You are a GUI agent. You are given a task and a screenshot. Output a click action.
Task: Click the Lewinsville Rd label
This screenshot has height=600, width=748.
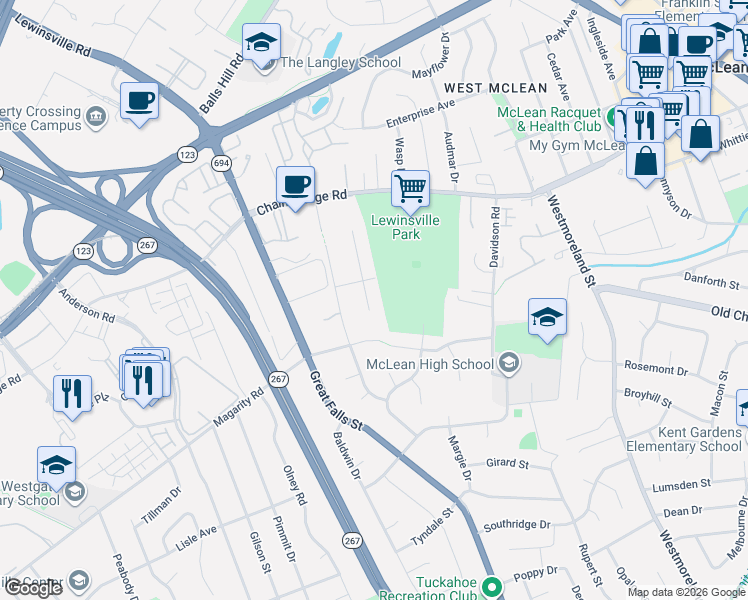point(52,36)
